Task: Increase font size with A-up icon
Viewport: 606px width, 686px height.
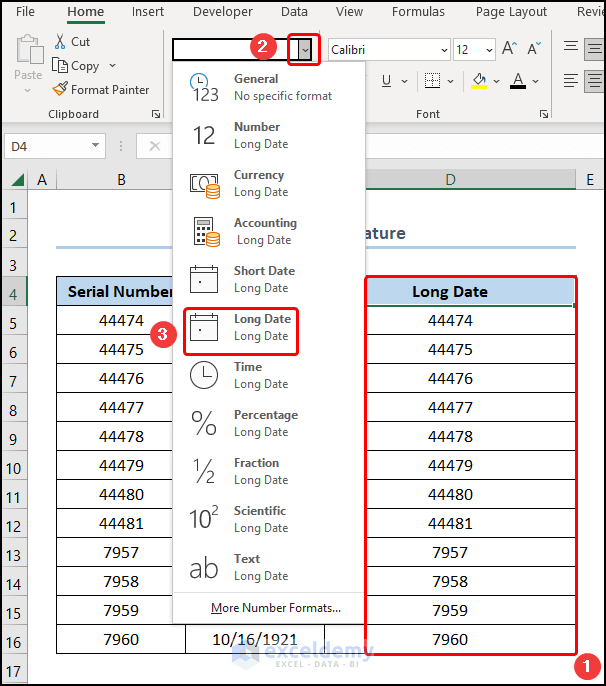Action: 509,49
